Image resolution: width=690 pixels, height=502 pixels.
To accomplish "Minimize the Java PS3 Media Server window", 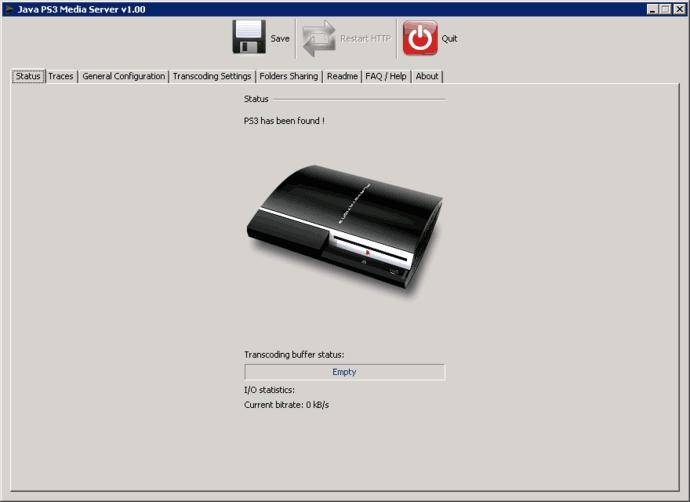I will coord(653,9).
